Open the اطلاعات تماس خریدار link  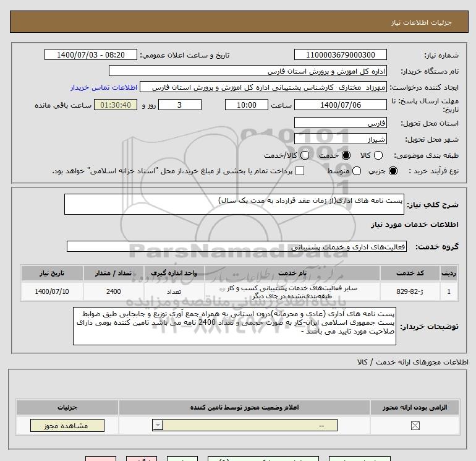(x=104, y=87)
